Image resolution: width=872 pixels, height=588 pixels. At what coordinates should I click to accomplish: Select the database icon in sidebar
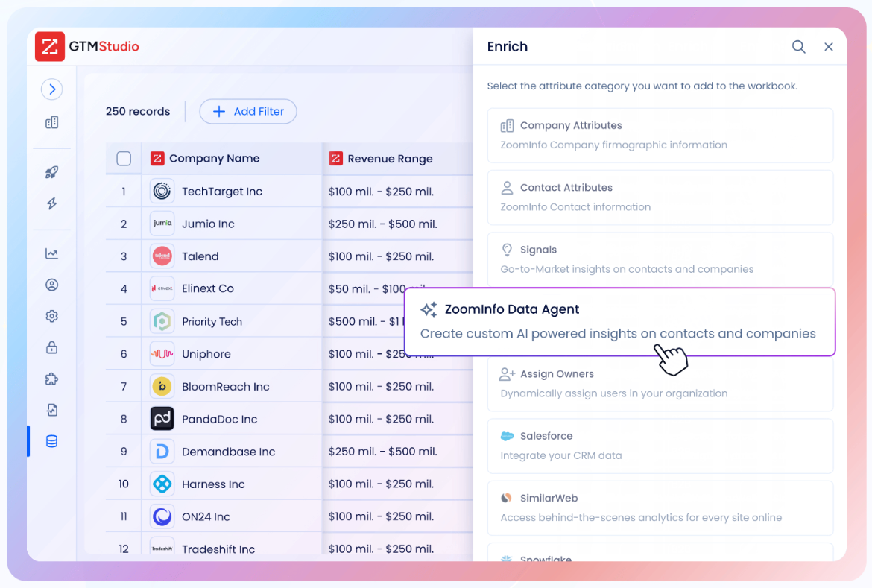[51, 442]
